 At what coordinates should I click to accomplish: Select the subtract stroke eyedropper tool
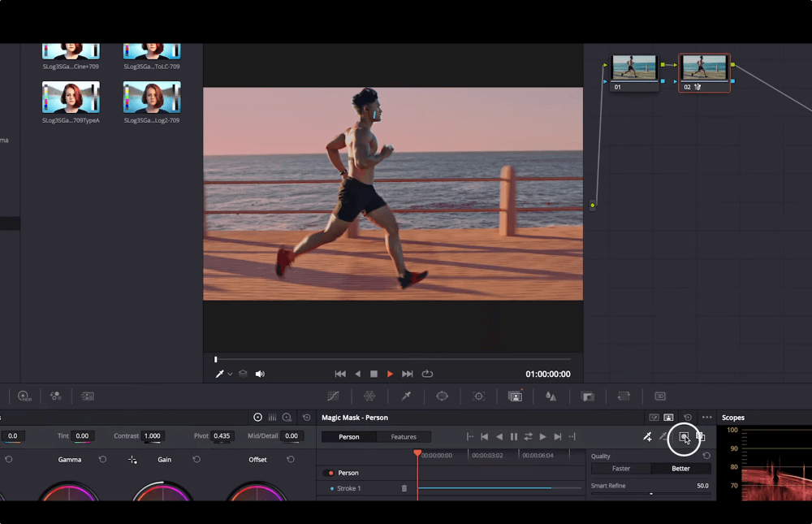click(663, 437)
